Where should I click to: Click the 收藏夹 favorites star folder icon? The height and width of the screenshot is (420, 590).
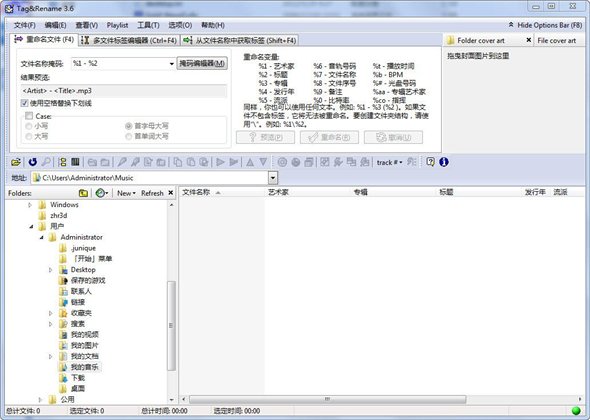[x=63, y=313]
